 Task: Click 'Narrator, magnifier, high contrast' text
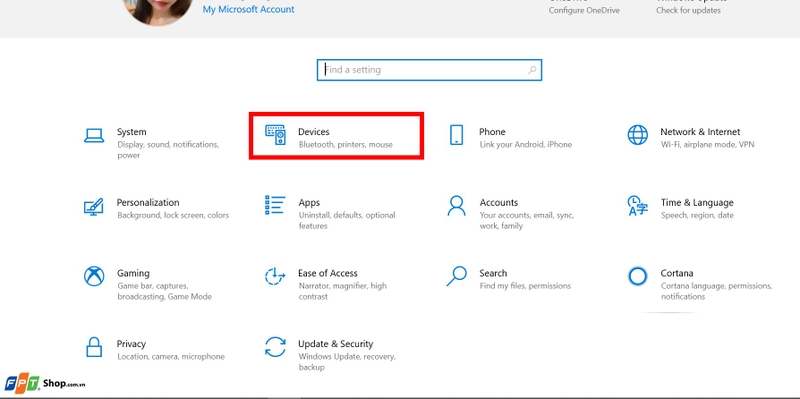343,291
